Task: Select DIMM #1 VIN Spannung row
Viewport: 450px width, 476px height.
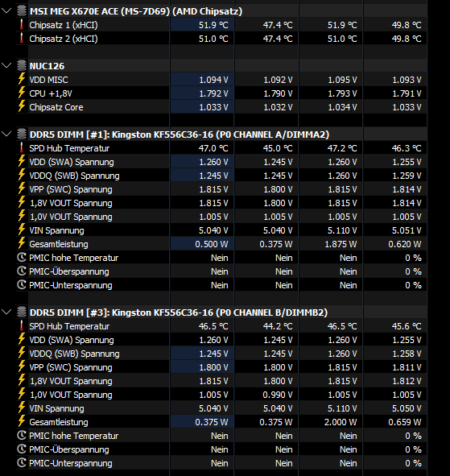Action: click(221, 230)
